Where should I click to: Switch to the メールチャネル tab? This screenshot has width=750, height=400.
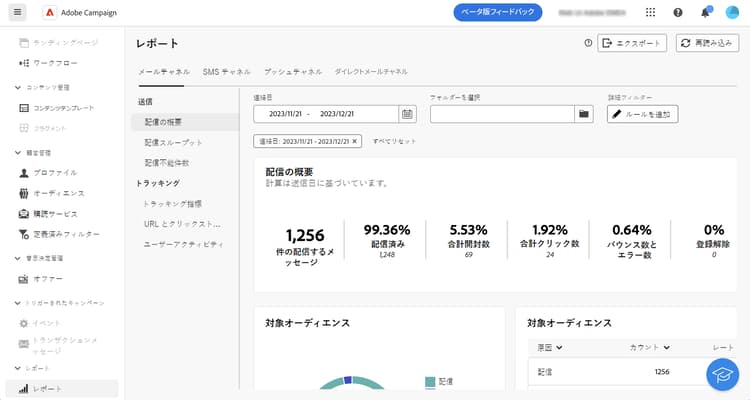coord(164,72)
